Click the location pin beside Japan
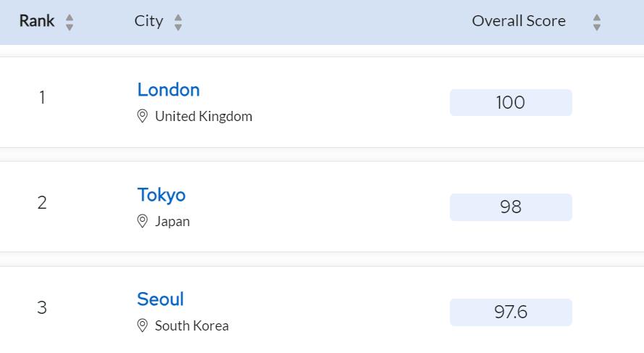This screenshot has width=644, height=353. point(143,221)
